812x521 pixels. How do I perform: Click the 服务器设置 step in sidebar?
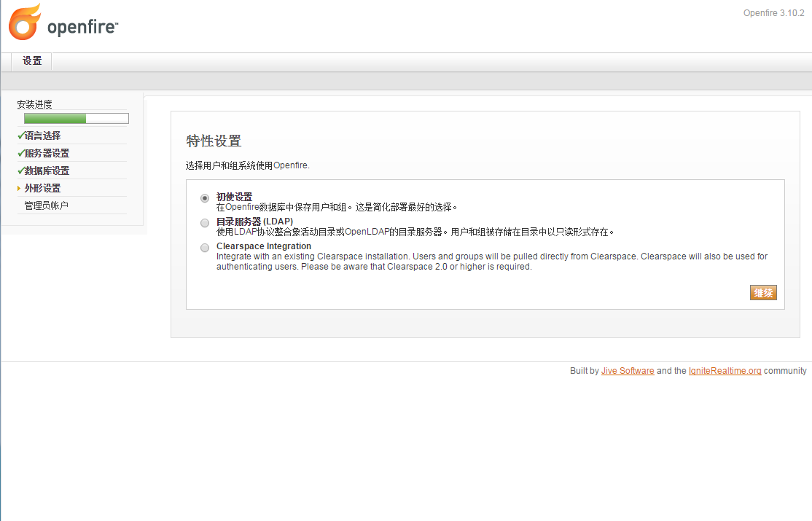pyautogui.click(x=47, y=153)
